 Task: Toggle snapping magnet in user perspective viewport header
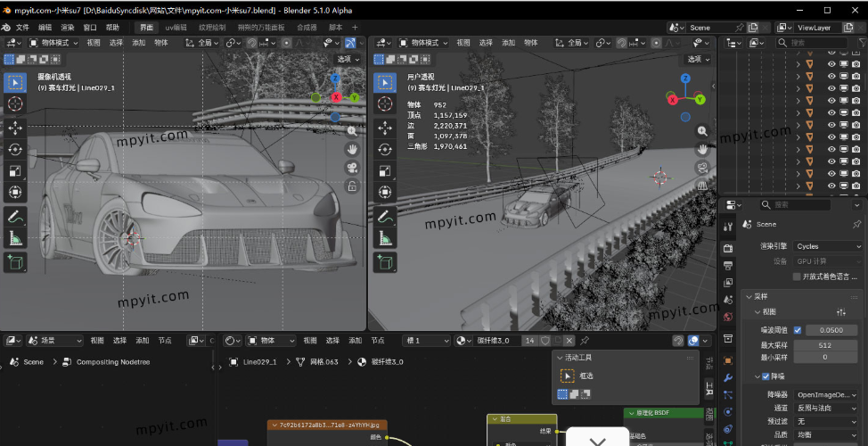tap(622, 43)
